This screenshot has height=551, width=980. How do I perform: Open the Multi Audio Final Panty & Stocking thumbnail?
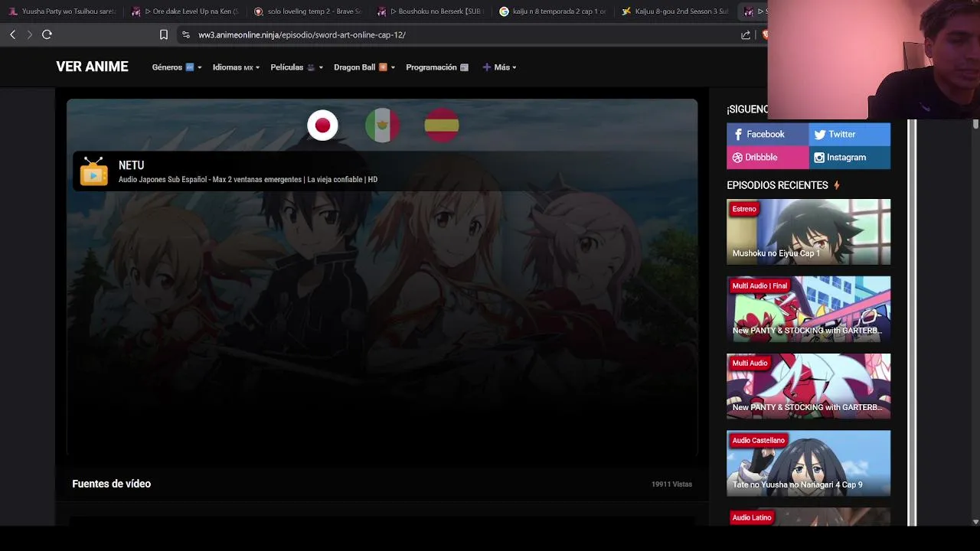(808, 309)
